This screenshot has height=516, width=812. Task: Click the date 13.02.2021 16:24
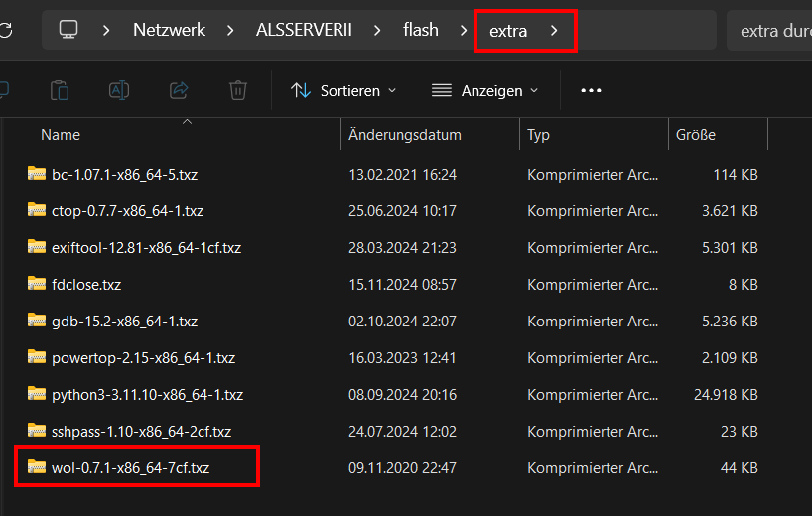[x=402, y=175]
